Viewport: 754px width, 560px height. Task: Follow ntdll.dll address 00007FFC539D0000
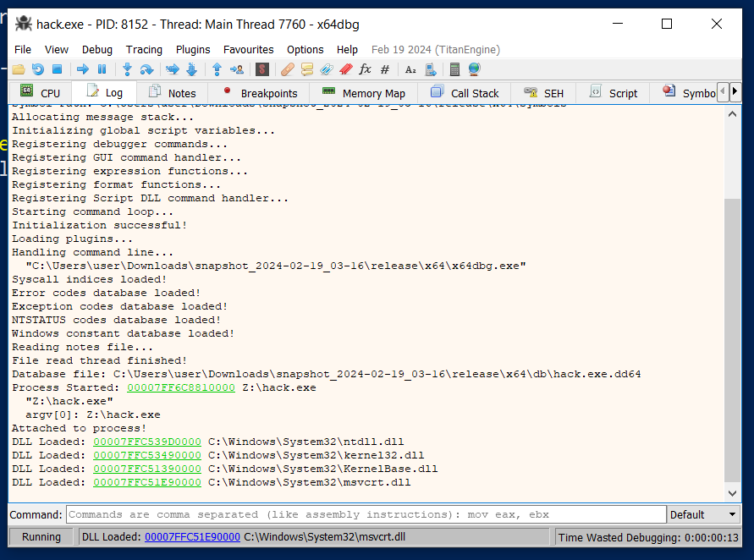(x=147, y=442)
